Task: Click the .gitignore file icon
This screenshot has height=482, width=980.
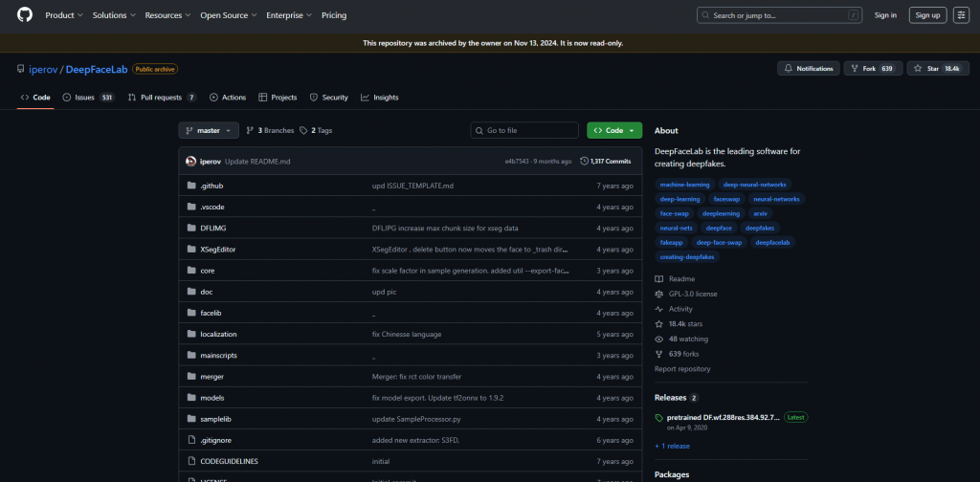Action: pyautogui.click(x=191, y=440)
